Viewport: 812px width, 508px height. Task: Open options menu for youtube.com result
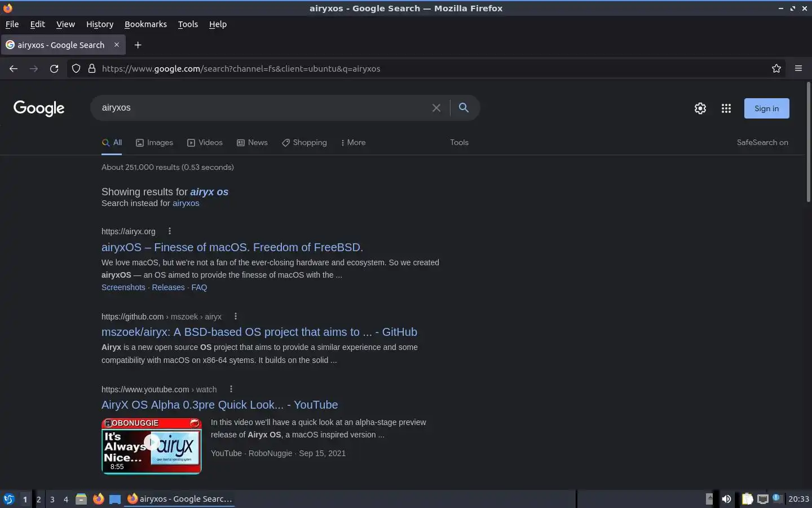click(231, 389)
